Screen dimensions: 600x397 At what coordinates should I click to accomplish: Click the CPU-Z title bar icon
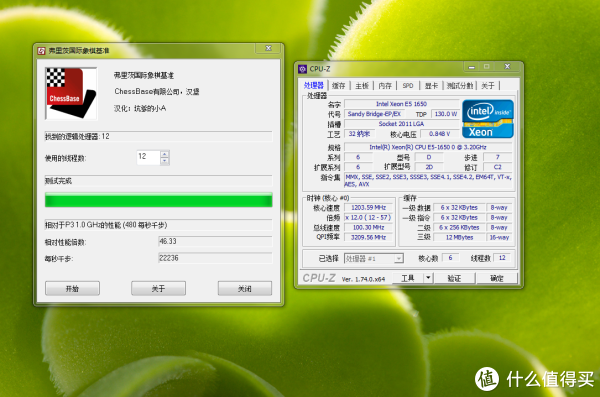(x=303, y=69)
